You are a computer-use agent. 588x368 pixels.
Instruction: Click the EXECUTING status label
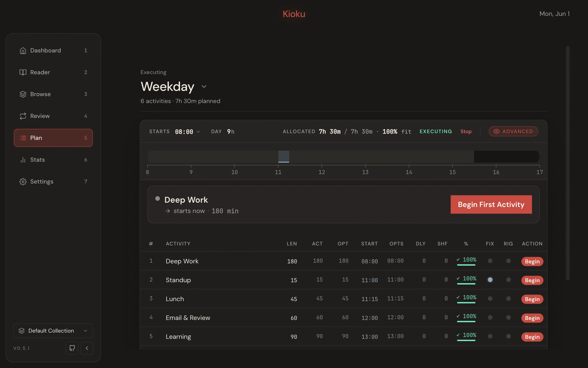[436, 131]
